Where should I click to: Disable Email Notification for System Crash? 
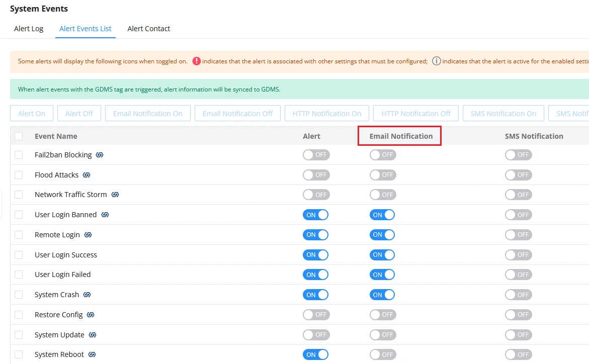[x=382, y=295]
